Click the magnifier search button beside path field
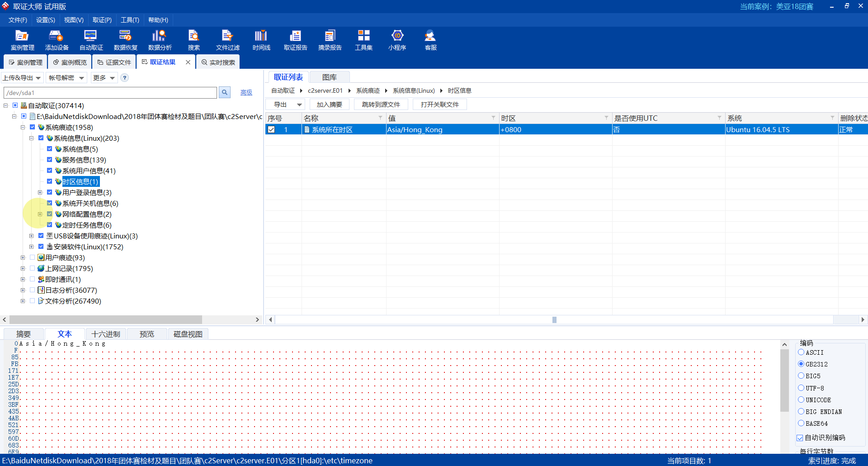The width and height of the screenshot is (868, 466). click(225, 93)
